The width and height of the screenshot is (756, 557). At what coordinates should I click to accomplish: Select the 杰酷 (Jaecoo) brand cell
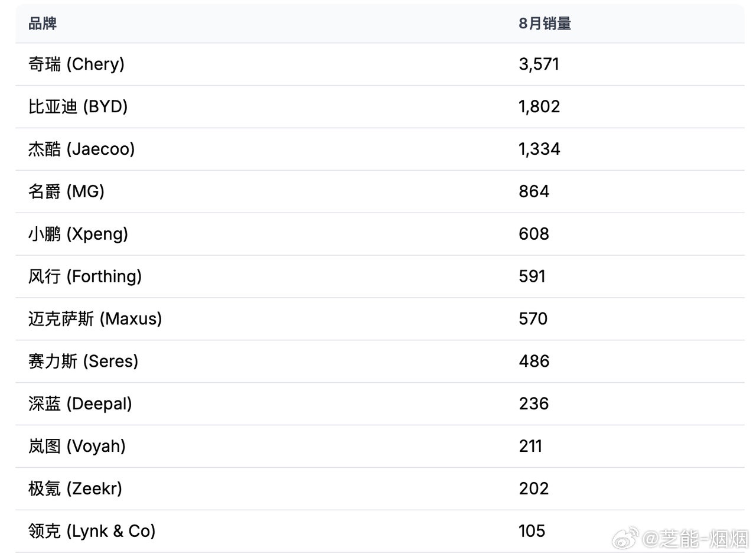[82, 149]
